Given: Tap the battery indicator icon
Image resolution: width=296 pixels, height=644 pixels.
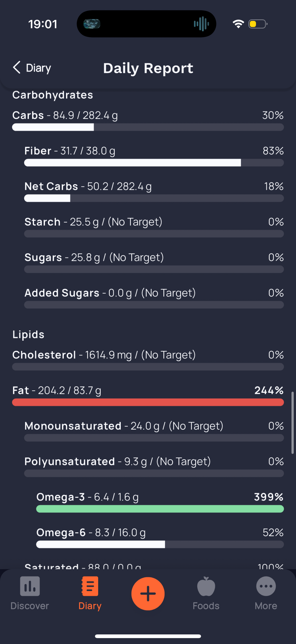Looking at the screenshot, I should [258, 24].
